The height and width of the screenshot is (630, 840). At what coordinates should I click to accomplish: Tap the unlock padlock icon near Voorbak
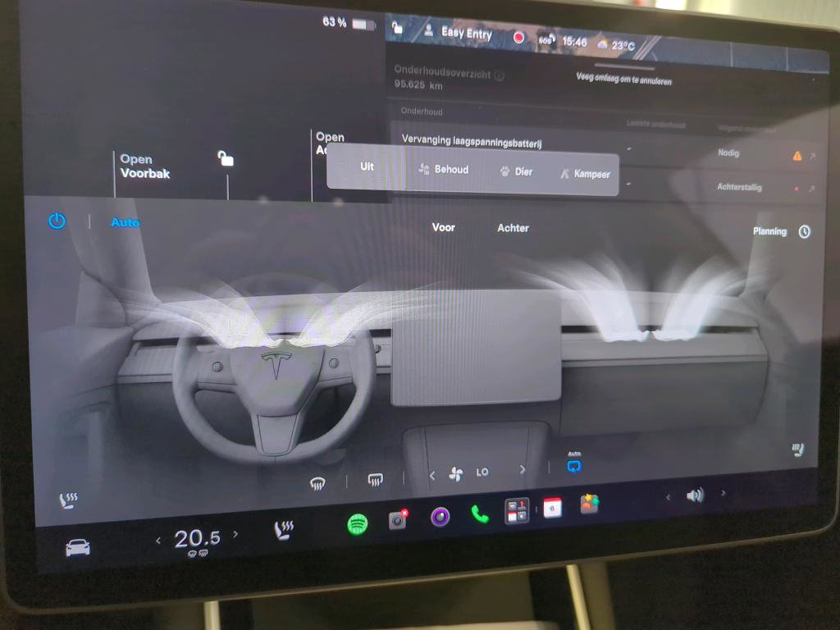tap(226, 158)
